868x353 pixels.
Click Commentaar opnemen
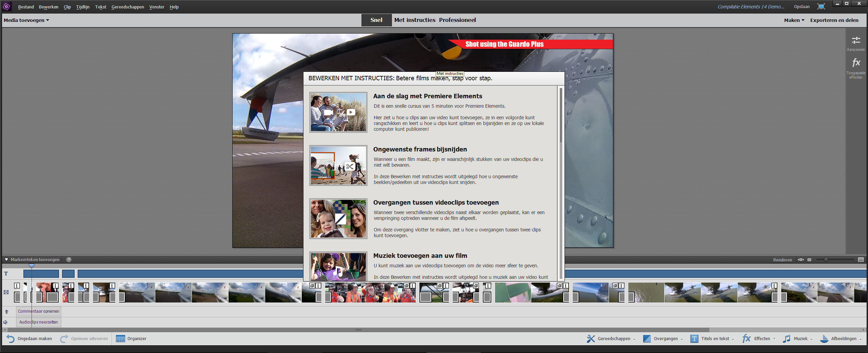(39, 311)
